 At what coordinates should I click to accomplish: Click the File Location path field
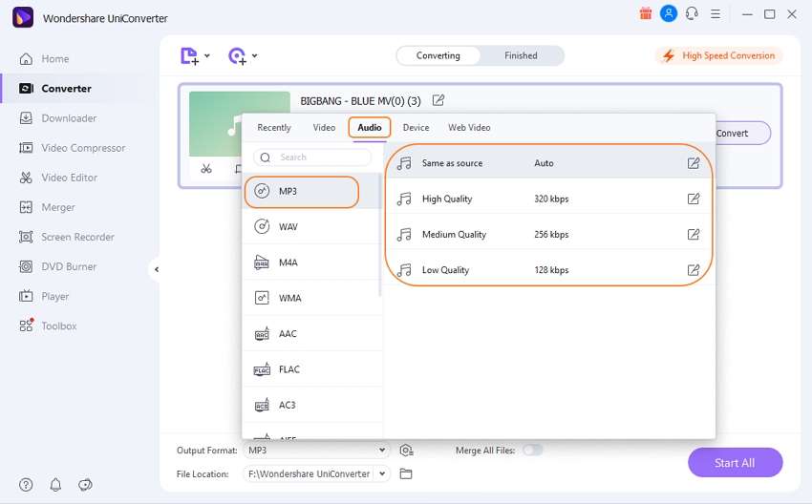click(x=309, y=474)
